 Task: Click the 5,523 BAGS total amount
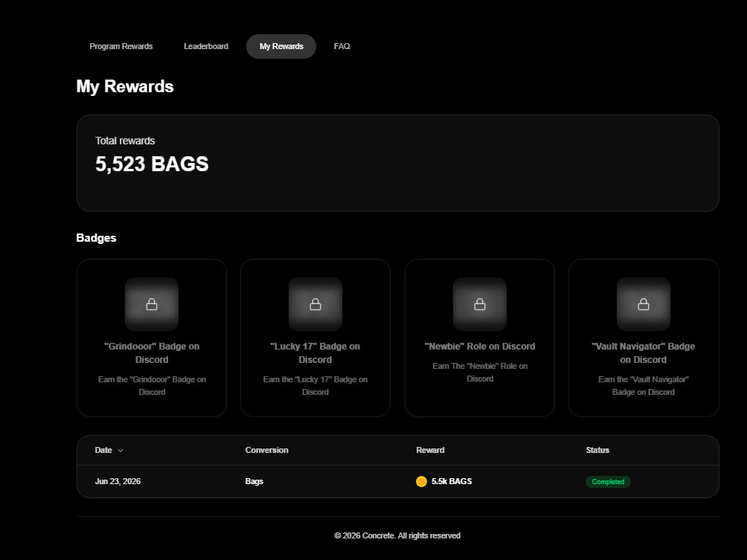[x=152, y=164]
